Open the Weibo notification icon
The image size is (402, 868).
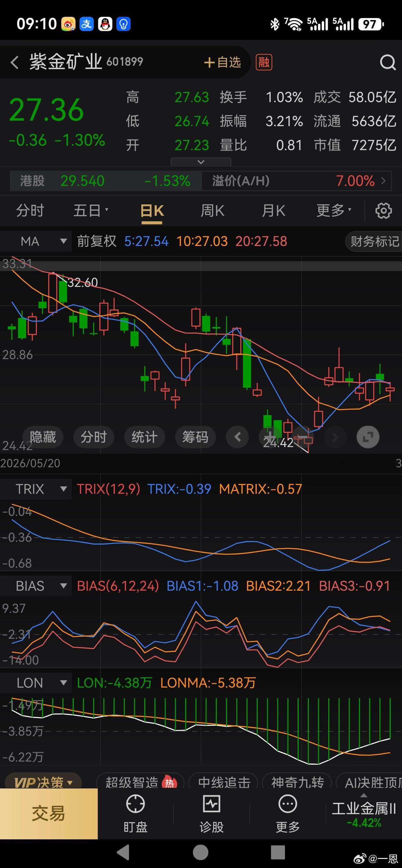pos(68,24)
